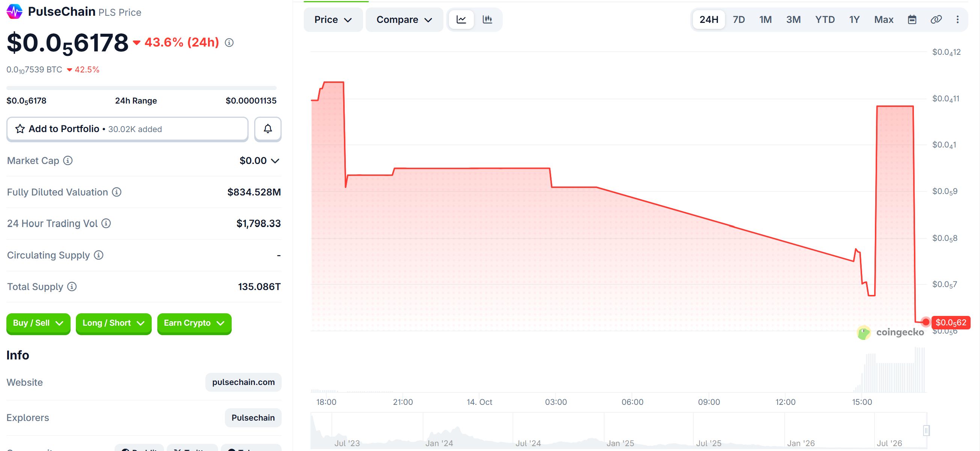980x451 pixels.
Task: Open the Long / Short dropdown
Action: (114, 323)
